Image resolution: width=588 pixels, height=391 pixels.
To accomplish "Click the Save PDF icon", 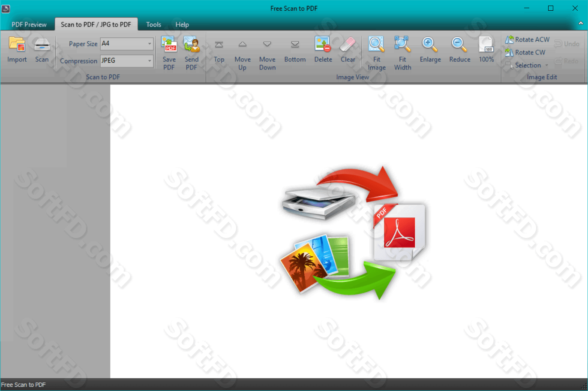I will pyautogui.click(x=169, y=44).
